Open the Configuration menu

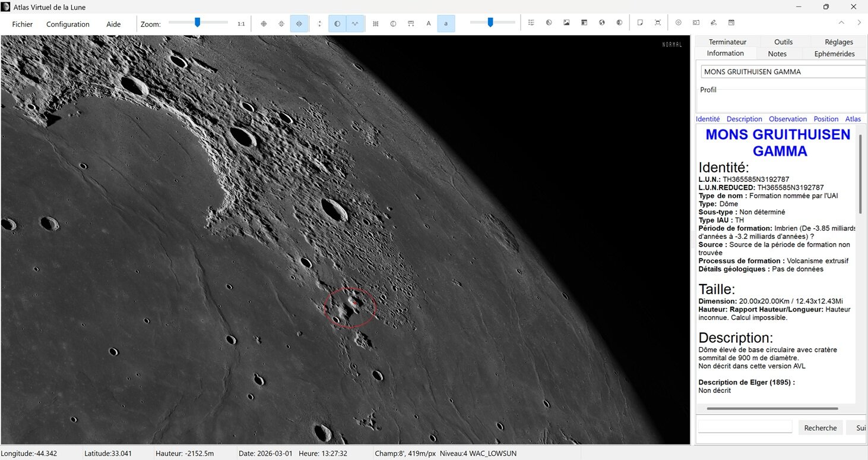[x=68, y=24]
